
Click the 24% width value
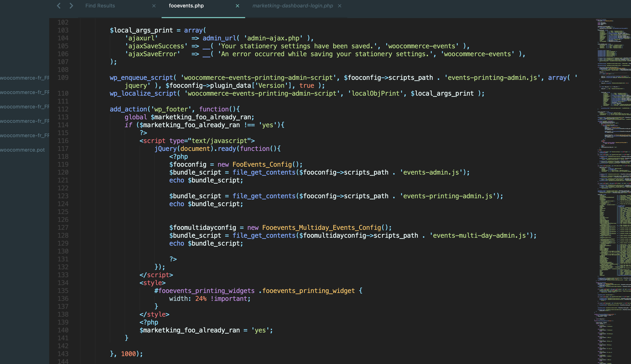(x=201, y=299)
